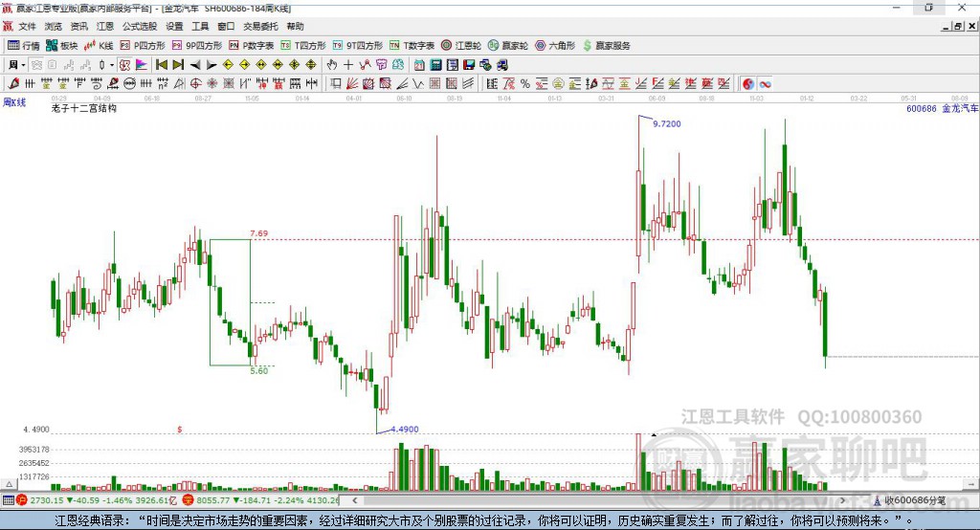The height and width of the screenshot is (530, 980).
Task: Toggle the infinity loop symbol button
Action: [x=765, y=84]
